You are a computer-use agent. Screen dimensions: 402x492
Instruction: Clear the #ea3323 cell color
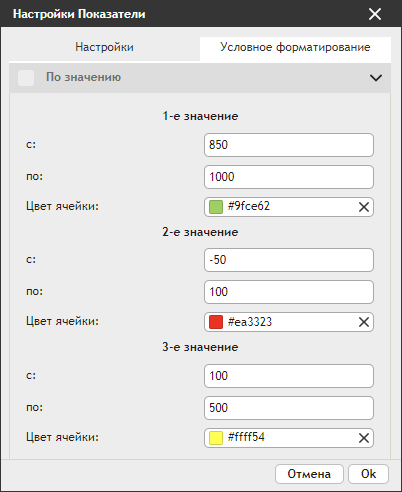point(364,322)
